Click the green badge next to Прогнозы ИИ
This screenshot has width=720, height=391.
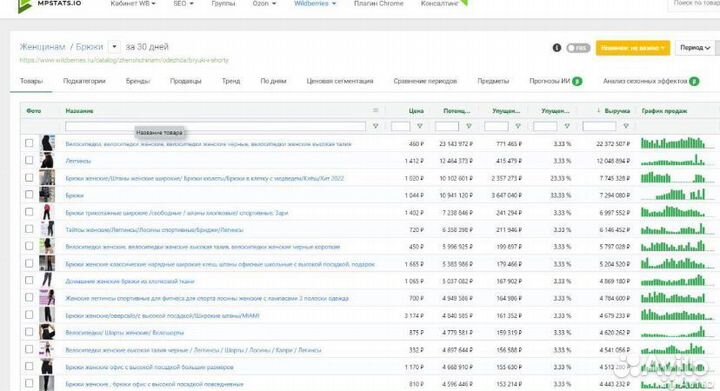(x=577, y=81)
